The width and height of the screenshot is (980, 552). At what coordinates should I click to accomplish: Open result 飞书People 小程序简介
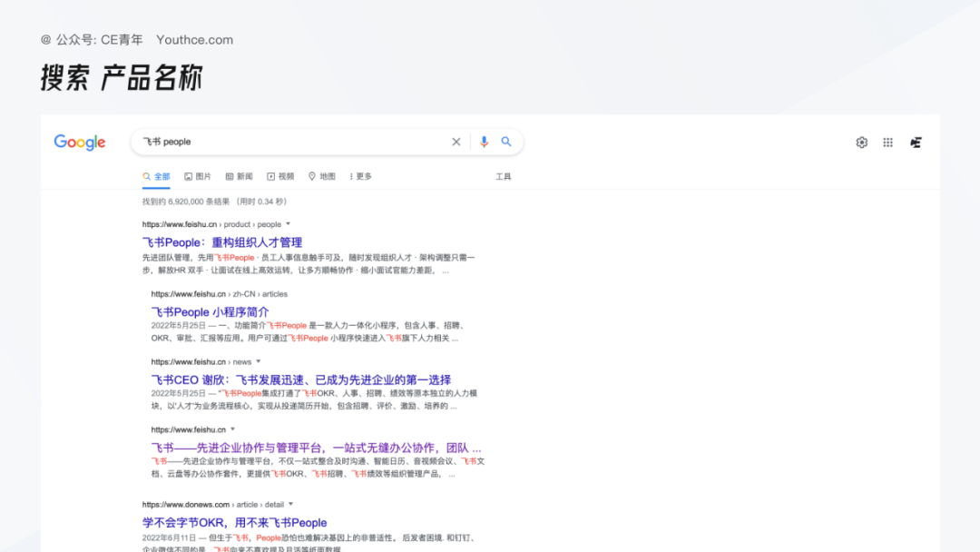pos(210,312)
